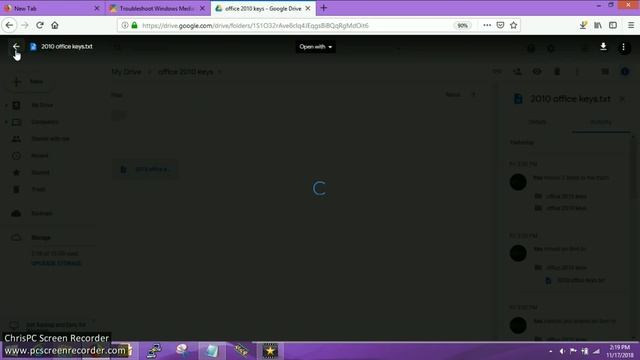Remove file with the trash icon
640x360 pixels.
pos(557,72)
